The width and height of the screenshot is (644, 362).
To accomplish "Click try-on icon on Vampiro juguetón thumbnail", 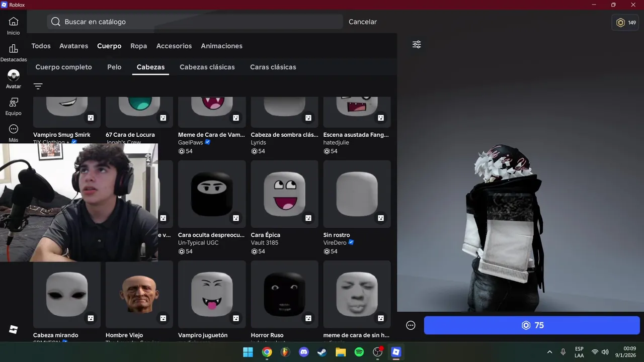I will (236, 318).
